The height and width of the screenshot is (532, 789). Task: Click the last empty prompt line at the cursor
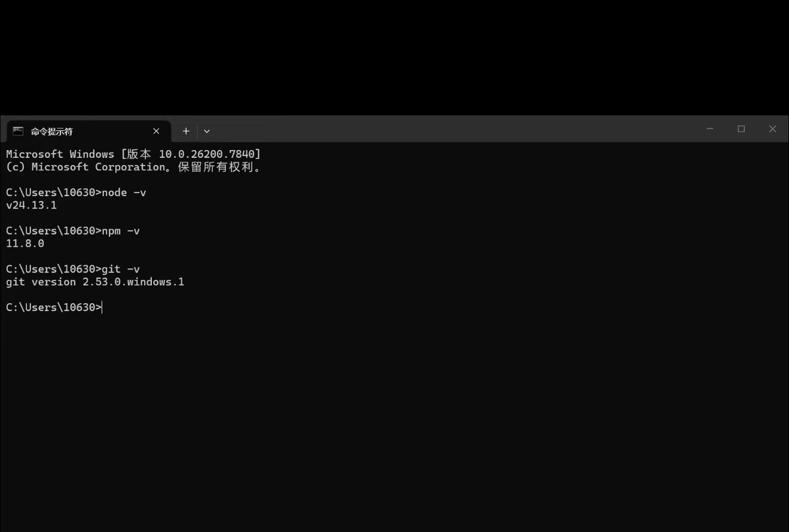[54, 307]
